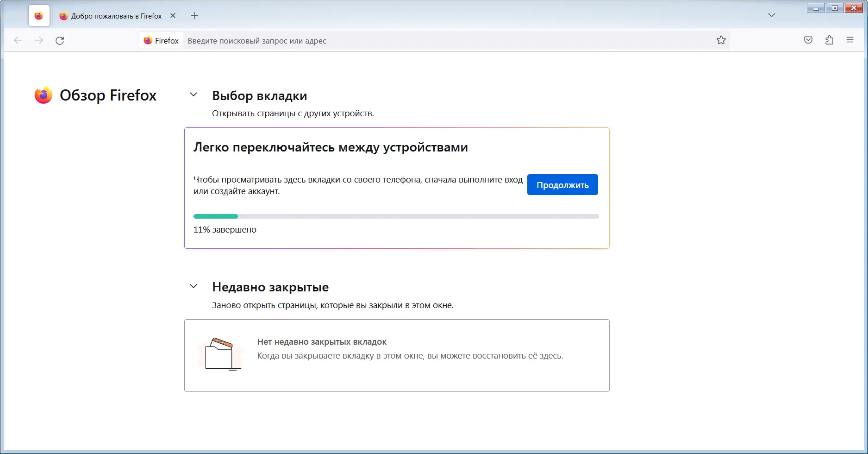This screenshot has height=454, width=868.
Task: Open a new tab with the plus button
Action: [194, 15]
